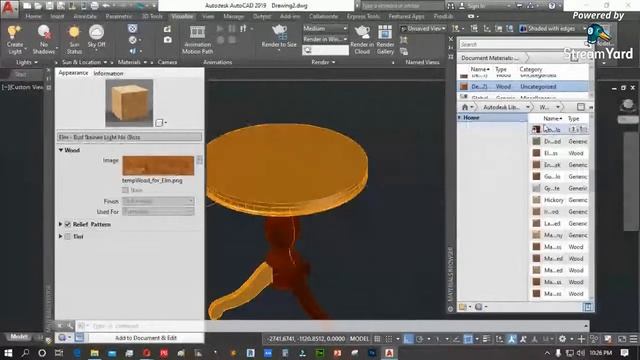Viewport: 640px width, 360px height.
Task: Expand the Sun & Location panel flyout
Action: point(84,62)
